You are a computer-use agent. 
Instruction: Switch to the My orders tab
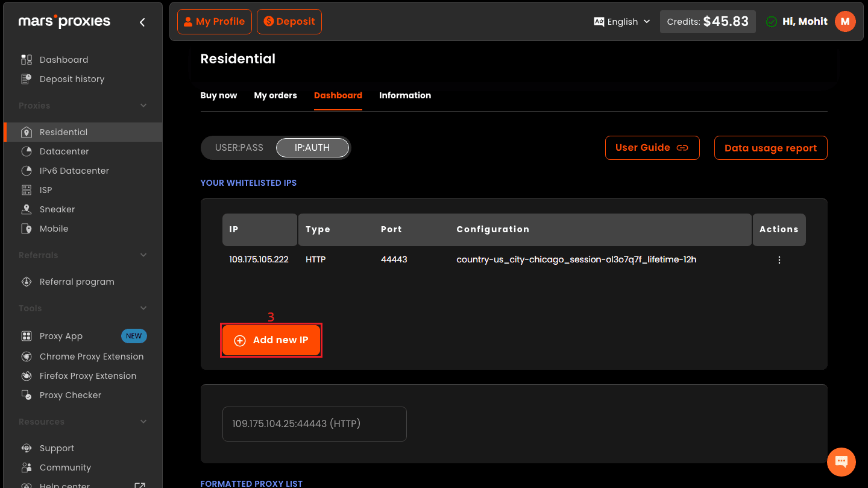coord(275,95)
